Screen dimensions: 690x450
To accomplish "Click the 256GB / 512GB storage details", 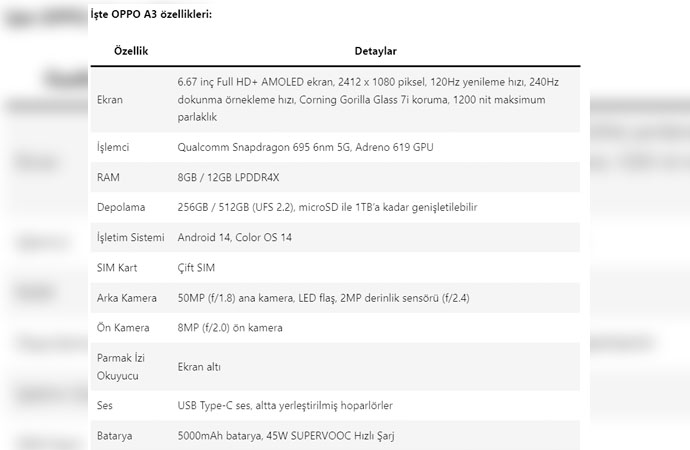I will click(327, 207).
